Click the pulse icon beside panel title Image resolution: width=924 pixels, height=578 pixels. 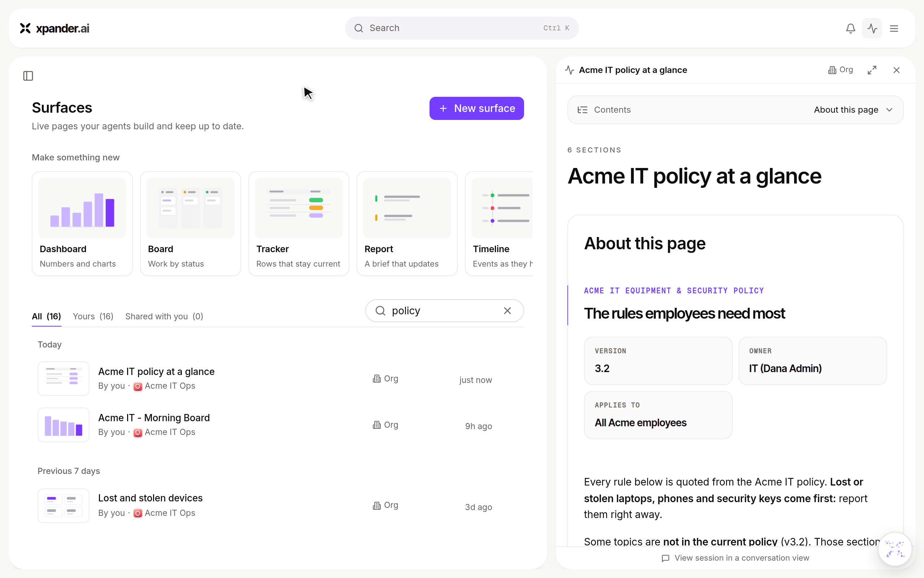(x=569, y=70)
